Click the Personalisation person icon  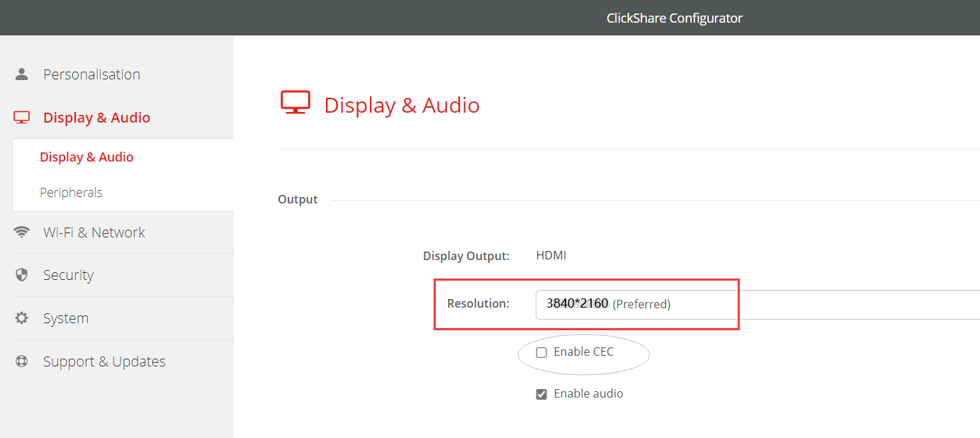click(22, 74)
